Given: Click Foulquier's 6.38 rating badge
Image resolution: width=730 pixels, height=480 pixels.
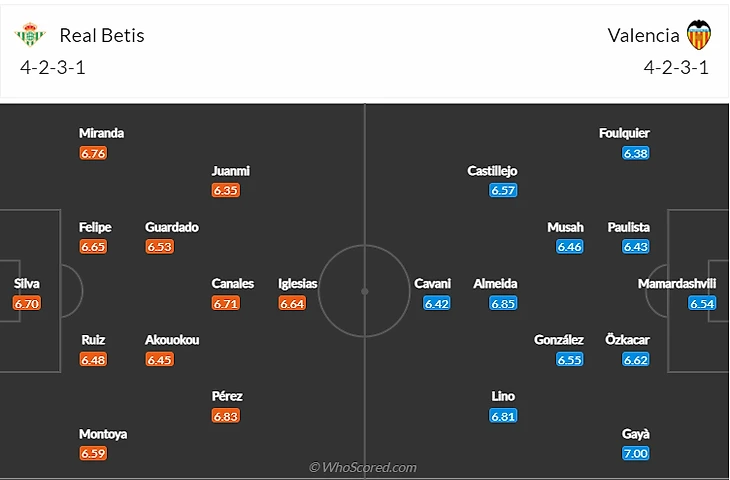Looking at the screenshot, I should coord(636,153).
